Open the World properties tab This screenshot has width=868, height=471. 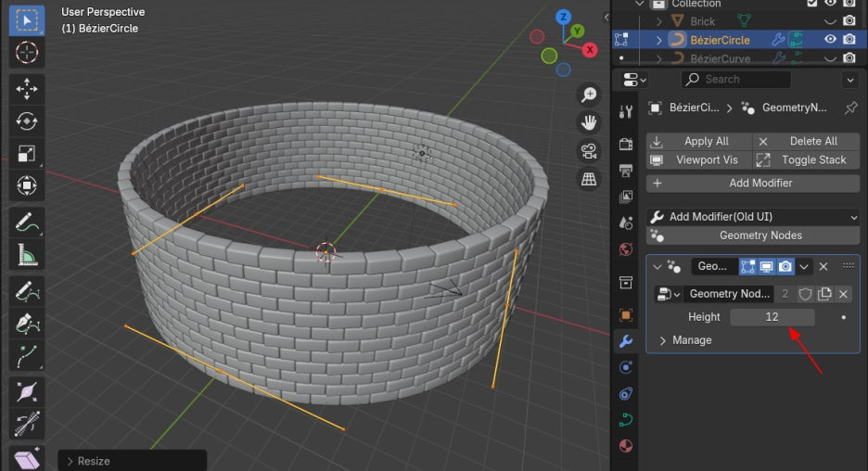626,249
